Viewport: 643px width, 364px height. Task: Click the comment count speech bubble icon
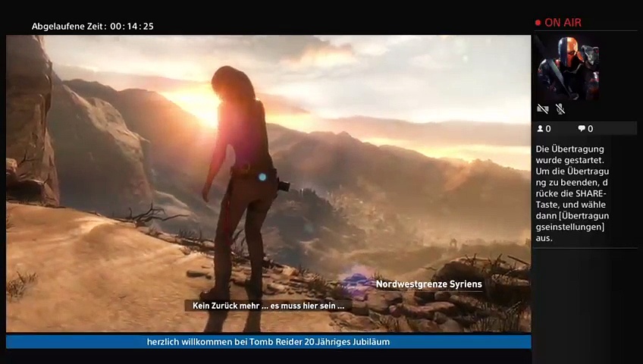coord(582,129)
